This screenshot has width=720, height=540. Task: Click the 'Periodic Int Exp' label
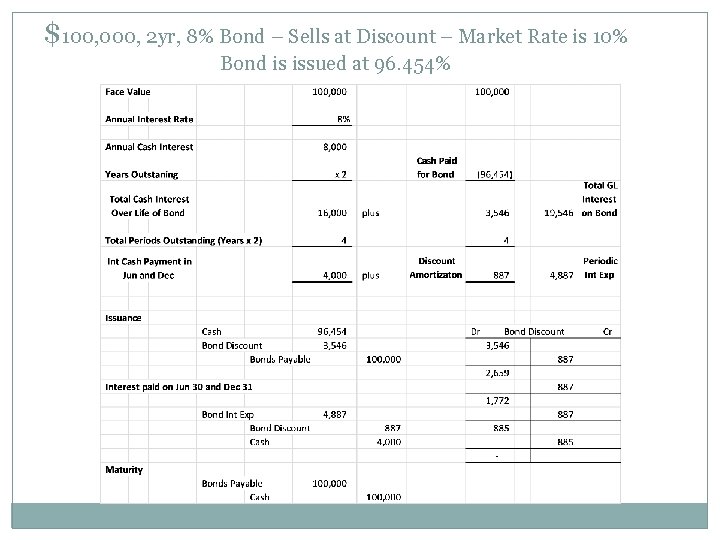tap(600, 268)
